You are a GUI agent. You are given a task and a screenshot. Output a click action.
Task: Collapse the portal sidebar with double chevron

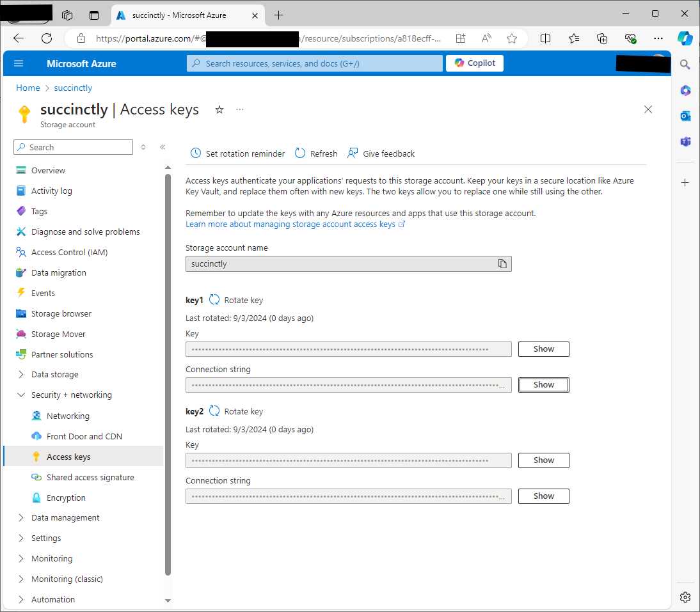tap(163, 146)
